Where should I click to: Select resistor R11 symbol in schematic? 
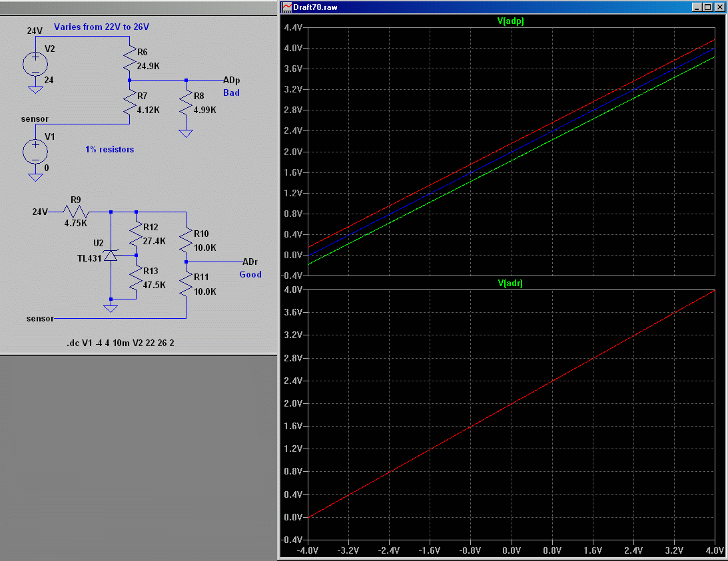(186, 284)
